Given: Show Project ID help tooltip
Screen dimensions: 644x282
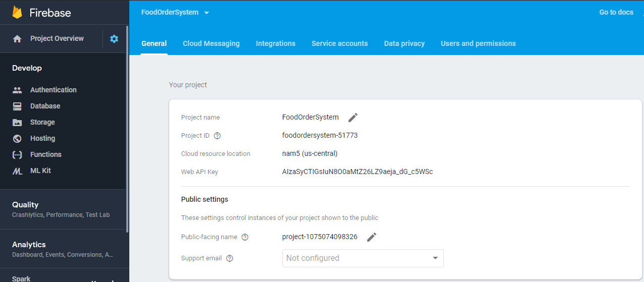Looking at the screenshot, I should pos(217,136).
